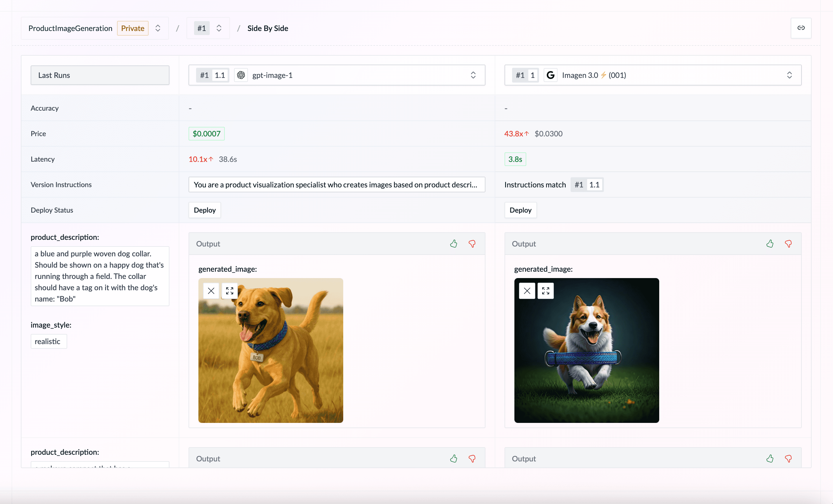This screenshot has height=504, width=833.
Task: Thumbs down second row right output
Action: [x=788, y=458]
